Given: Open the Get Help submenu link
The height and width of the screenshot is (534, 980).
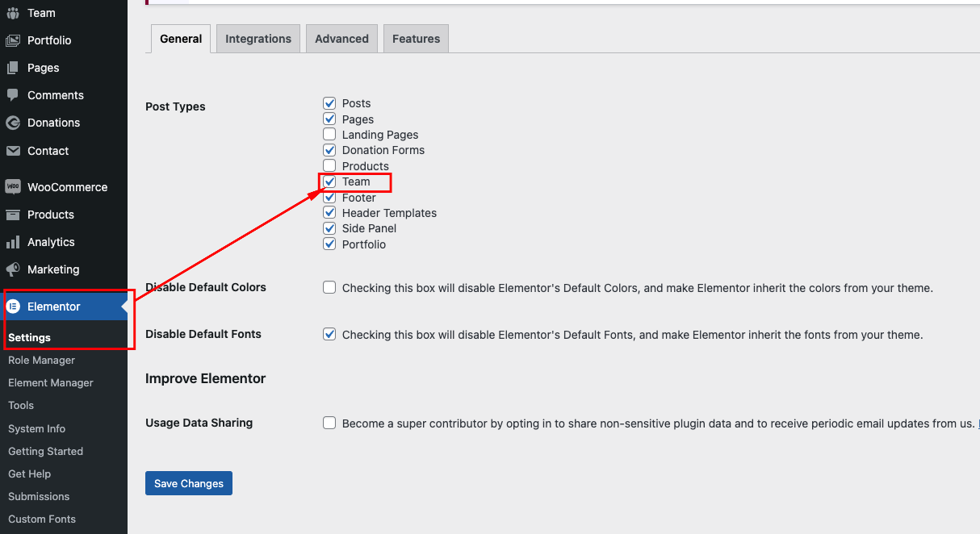Looking at the screenshot, I should (29, 474).
